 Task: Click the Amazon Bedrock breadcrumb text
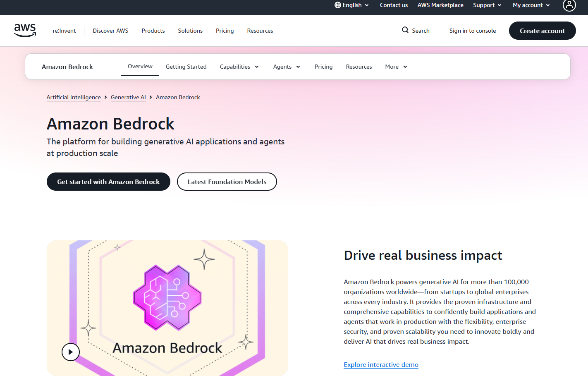tap(178, 97)
